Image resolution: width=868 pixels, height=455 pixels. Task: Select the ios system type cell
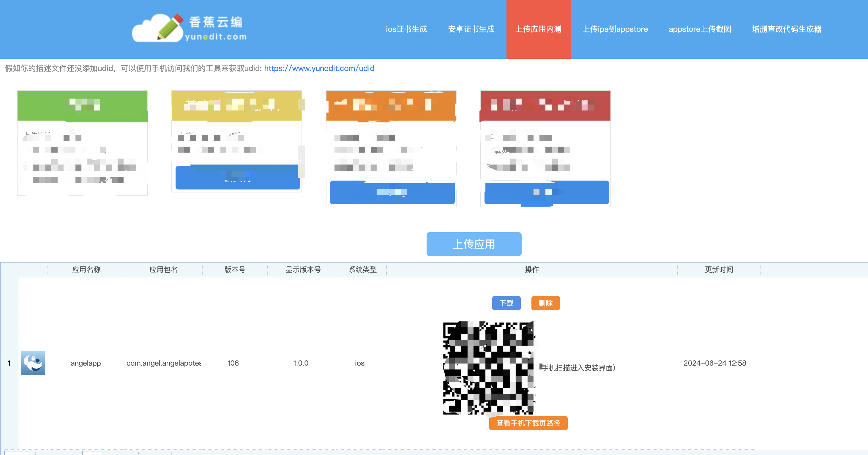point(359,363)
